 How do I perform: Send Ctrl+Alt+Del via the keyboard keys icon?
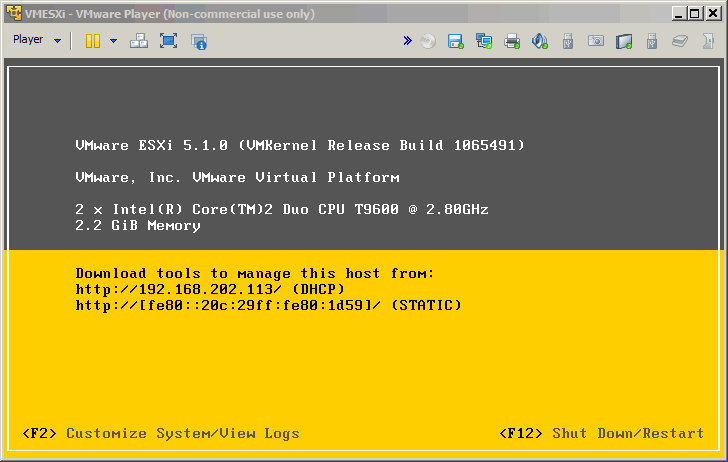pos(139,41)
